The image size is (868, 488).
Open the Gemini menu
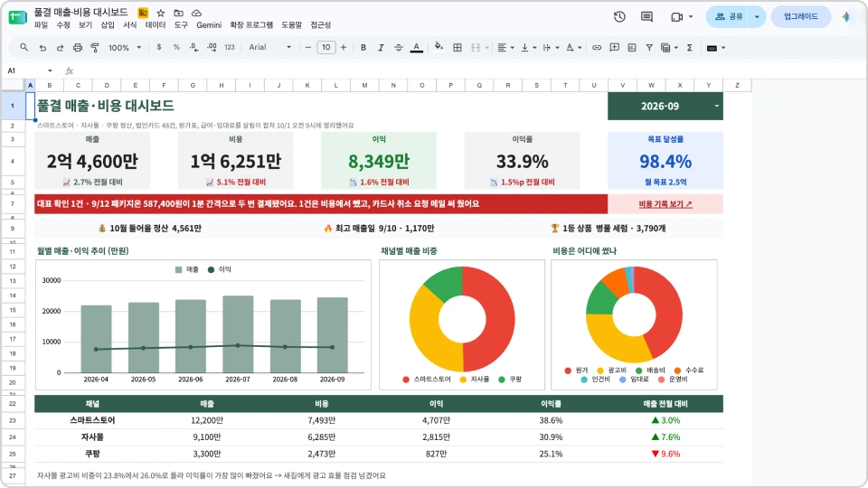[x=209, y=25]
